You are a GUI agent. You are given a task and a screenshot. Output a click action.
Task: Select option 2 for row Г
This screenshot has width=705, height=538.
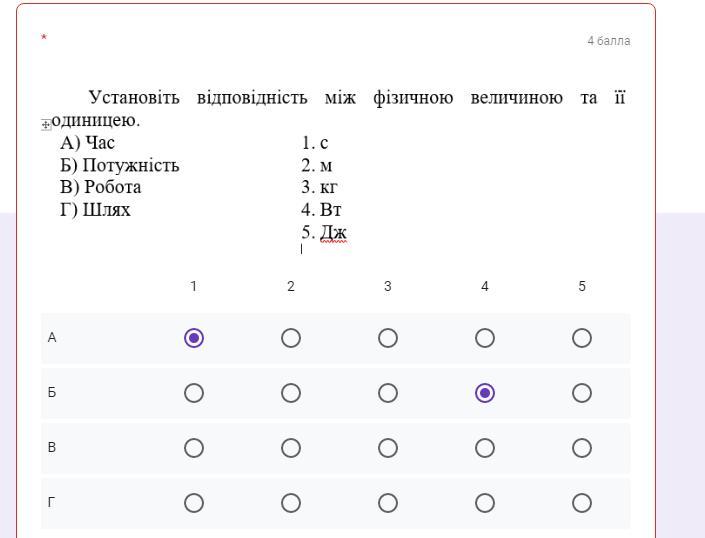(x=291, y=503)
